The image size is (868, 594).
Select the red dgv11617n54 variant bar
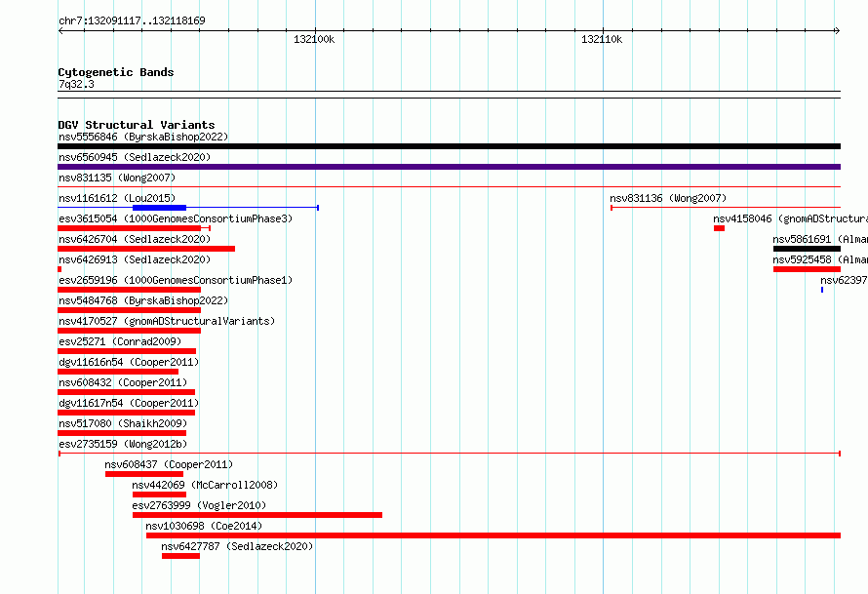126,413
